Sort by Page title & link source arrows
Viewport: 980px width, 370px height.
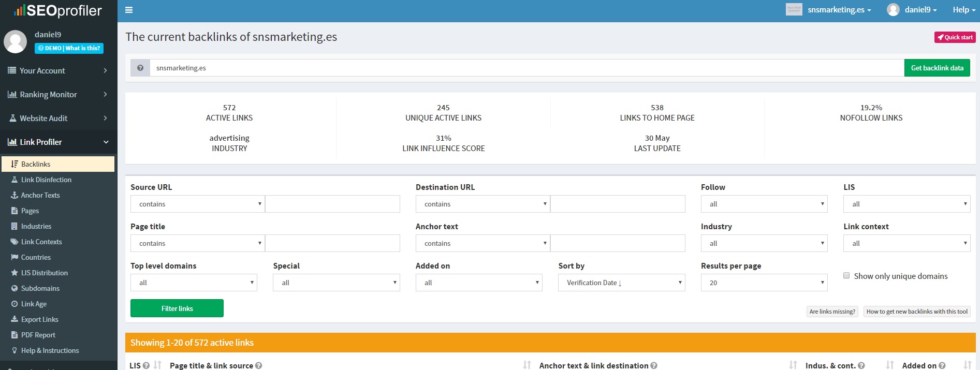point(527,365)
